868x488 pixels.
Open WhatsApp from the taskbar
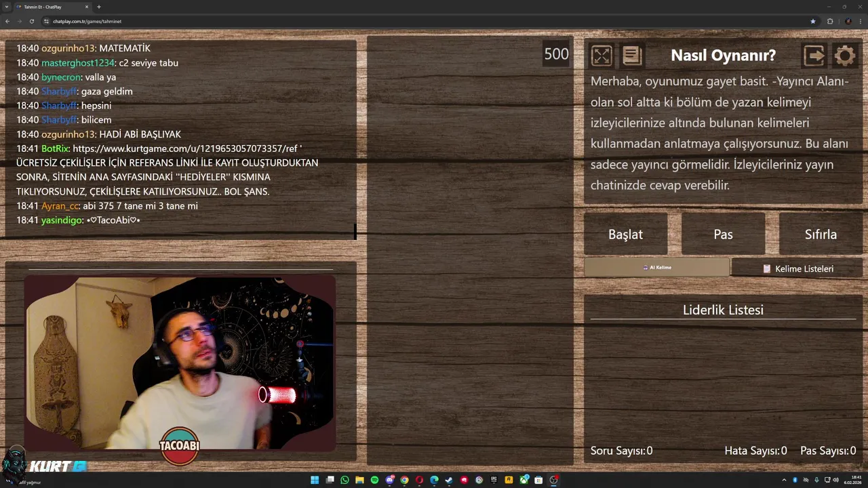pyautogui.click(x=344, y=480)
